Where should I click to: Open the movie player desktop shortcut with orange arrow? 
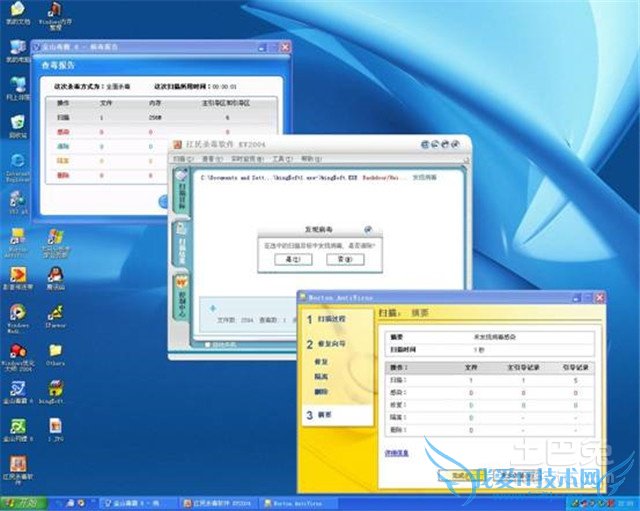coord(17,278)
